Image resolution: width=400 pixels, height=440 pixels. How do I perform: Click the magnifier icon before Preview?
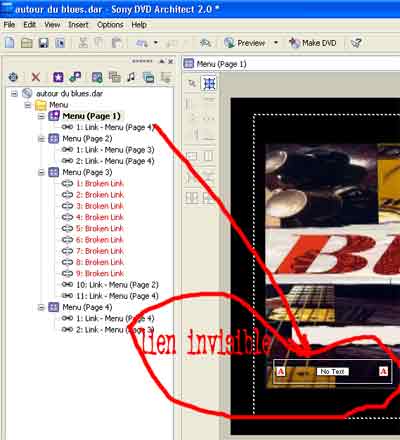tap(205, 43)
